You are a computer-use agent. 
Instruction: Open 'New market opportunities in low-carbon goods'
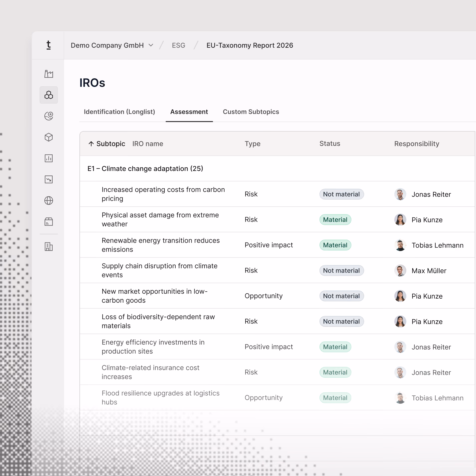tap(155, 296)
